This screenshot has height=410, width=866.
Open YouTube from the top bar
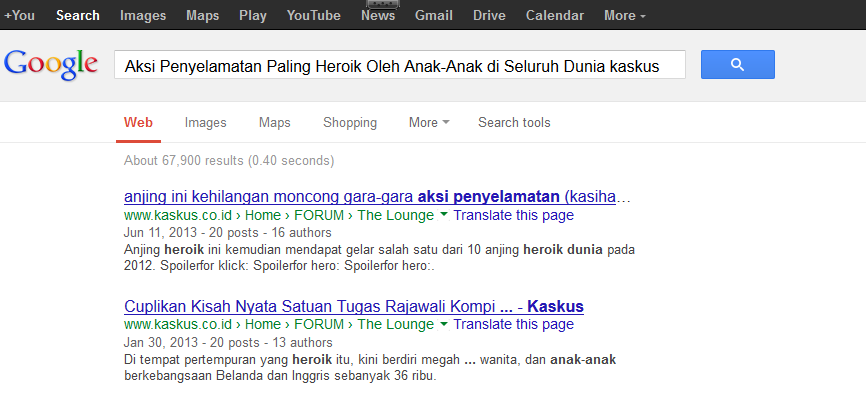[314, 15]
